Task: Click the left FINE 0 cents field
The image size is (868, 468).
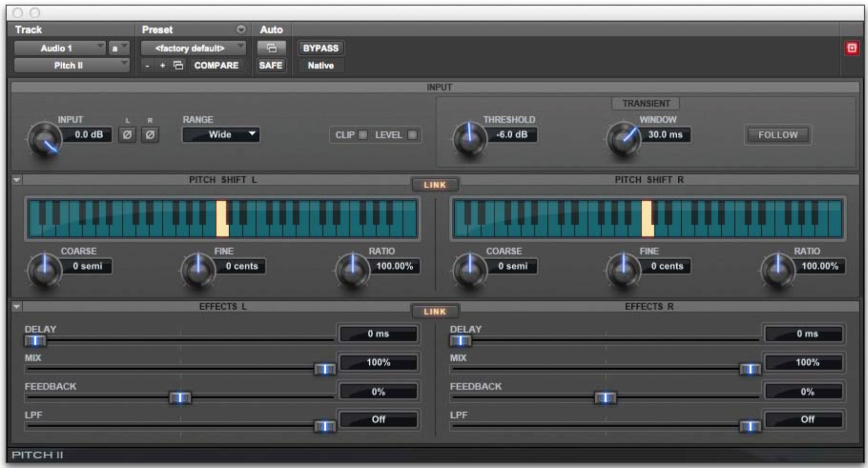Action: (241, 266)
